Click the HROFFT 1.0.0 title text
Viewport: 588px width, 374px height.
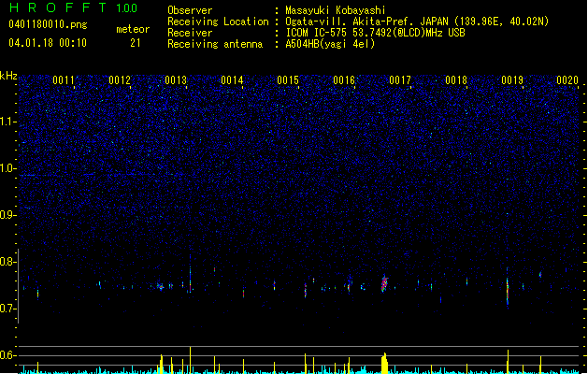coord(74,7)
